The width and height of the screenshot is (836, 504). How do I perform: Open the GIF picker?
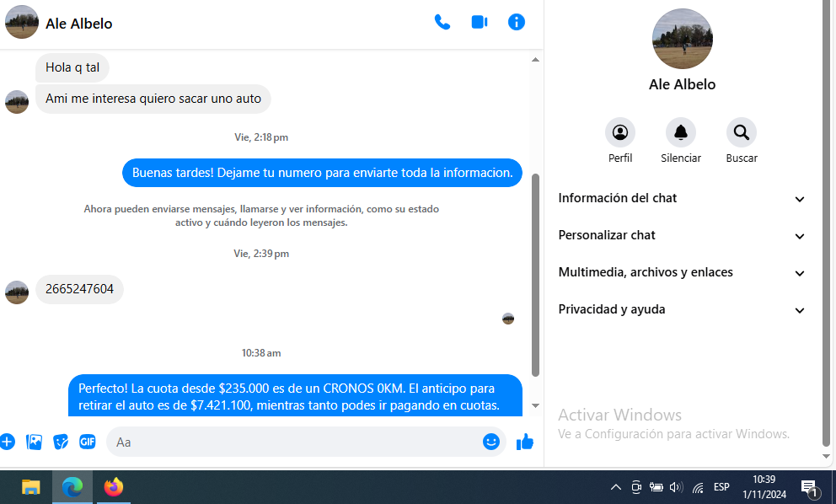click(x=88, y=442)
